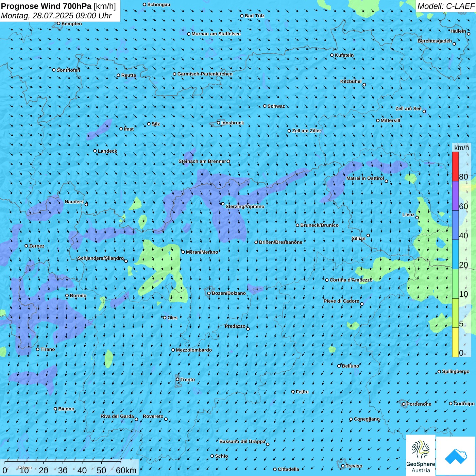Image resolution: width=476 pixels, height=476 pixels.
Task: Click the Kitzbühel city marker
Action: pyautogui.click(x=364, y=85)
